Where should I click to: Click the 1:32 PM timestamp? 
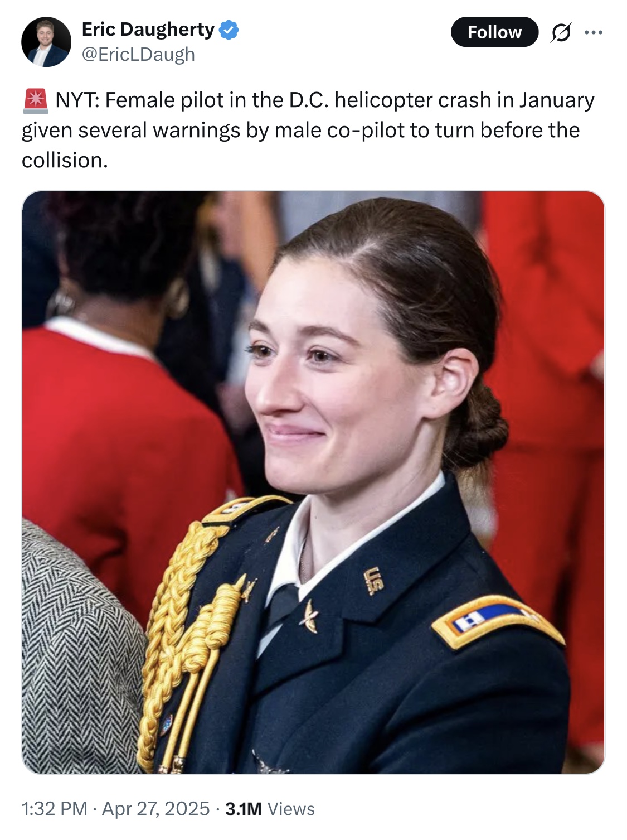55,809
